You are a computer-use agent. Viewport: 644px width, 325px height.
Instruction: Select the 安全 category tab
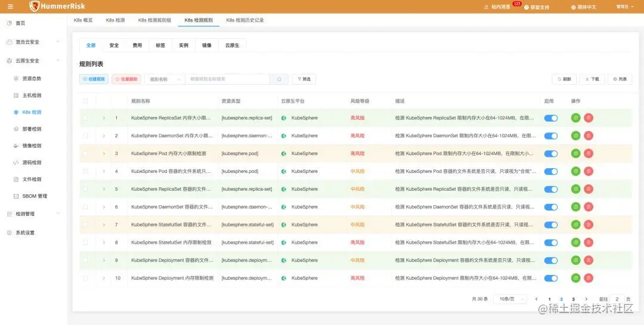click(114, 45)
